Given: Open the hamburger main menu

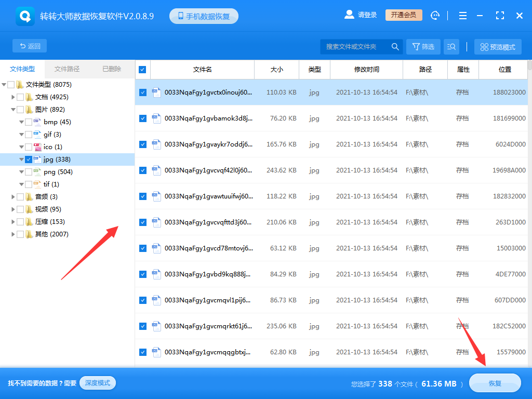Looking at the screenshot, I should coord(462,16).
